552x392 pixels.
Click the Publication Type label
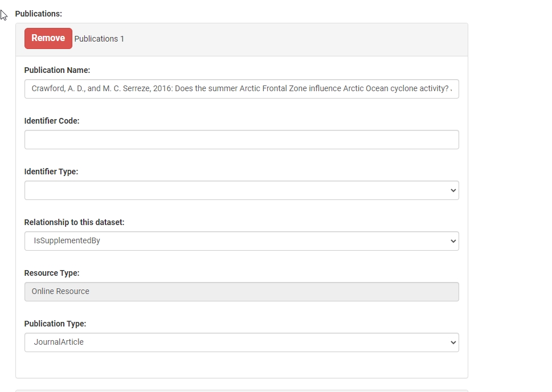click(x=55, y=324)
